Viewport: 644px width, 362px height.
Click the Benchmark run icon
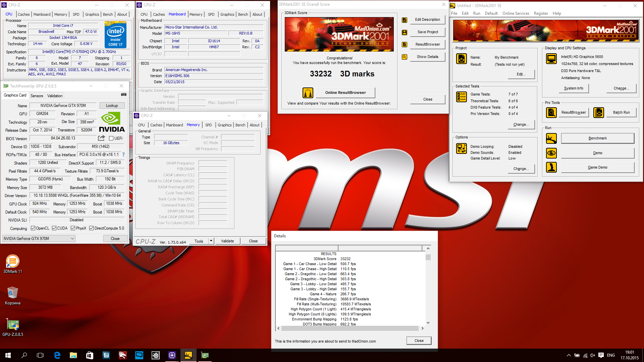(551, 138)
